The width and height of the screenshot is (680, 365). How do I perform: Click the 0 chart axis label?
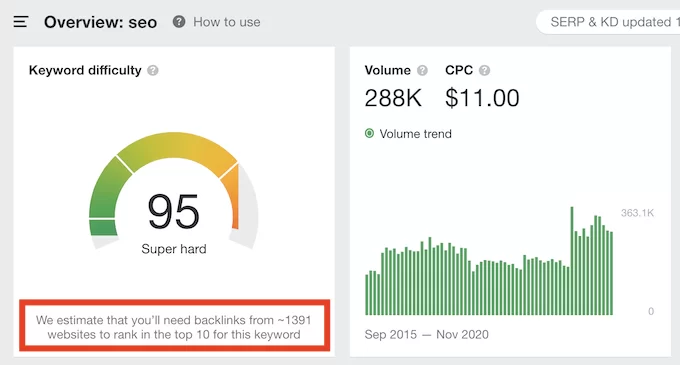point(651,311)
